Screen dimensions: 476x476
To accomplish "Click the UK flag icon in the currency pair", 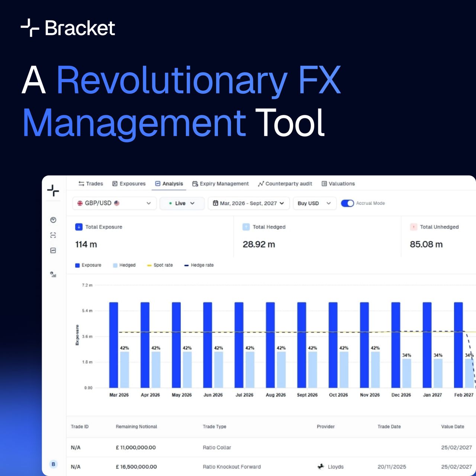I will click(80, 203).
